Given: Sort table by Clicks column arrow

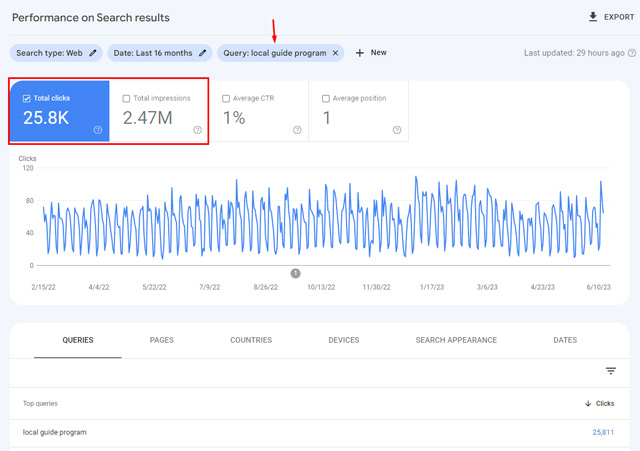Looking at the screenshot, I should pyautogui.click(x=587, y=403).
